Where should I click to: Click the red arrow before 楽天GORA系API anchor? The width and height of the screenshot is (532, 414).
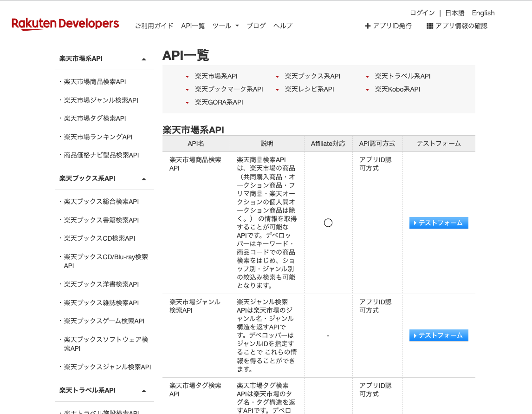pyautogui.click(x=187, y=103)
